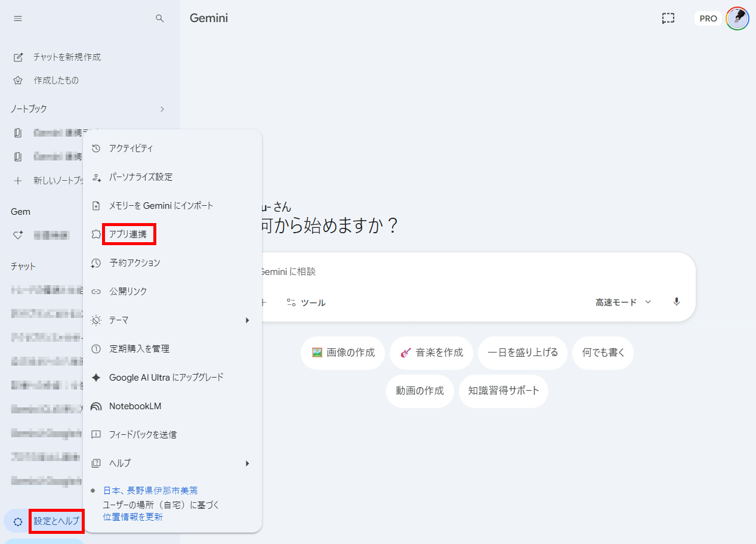Click the new chat pencil icon
The image size is (756, 544).
coord(18,57)
